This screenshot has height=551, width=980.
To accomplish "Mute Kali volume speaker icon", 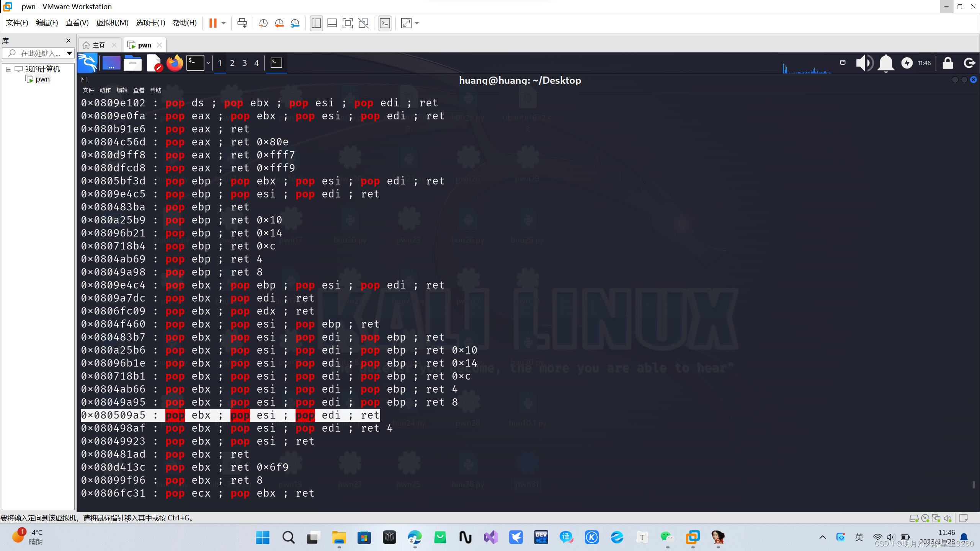I will [864, 63].
